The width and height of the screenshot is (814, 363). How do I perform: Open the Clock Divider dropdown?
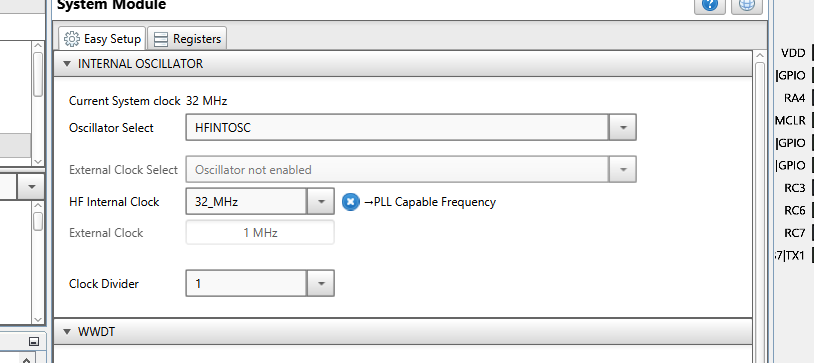(321, 284)
